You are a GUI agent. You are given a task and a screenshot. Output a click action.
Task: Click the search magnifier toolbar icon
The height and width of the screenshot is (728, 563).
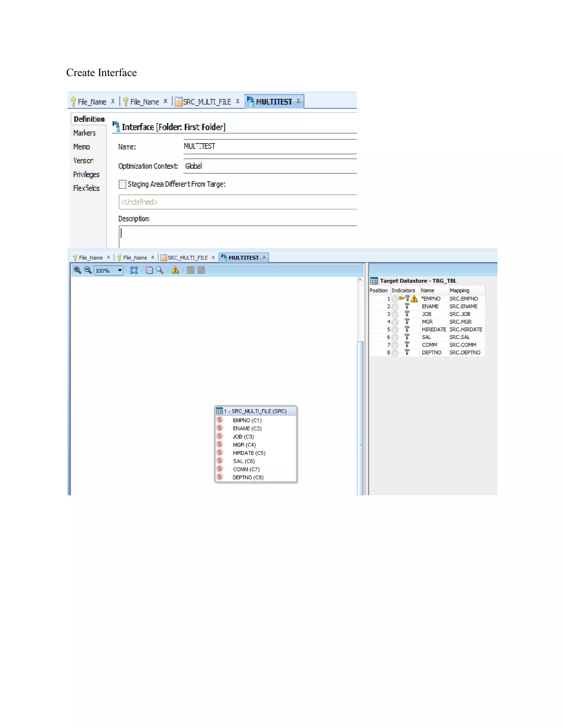click(x=160, y=270)
